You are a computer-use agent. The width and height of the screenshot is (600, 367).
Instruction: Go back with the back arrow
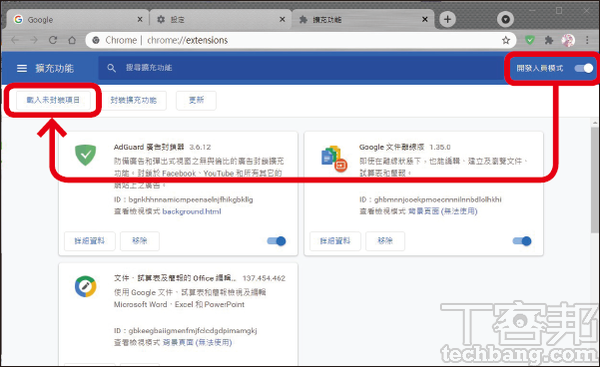tap(15, 40)
